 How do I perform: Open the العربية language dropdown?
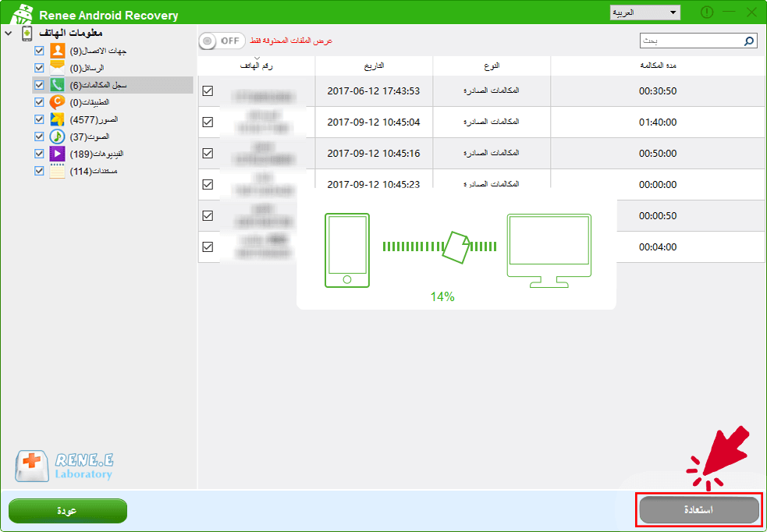(645, 12)
